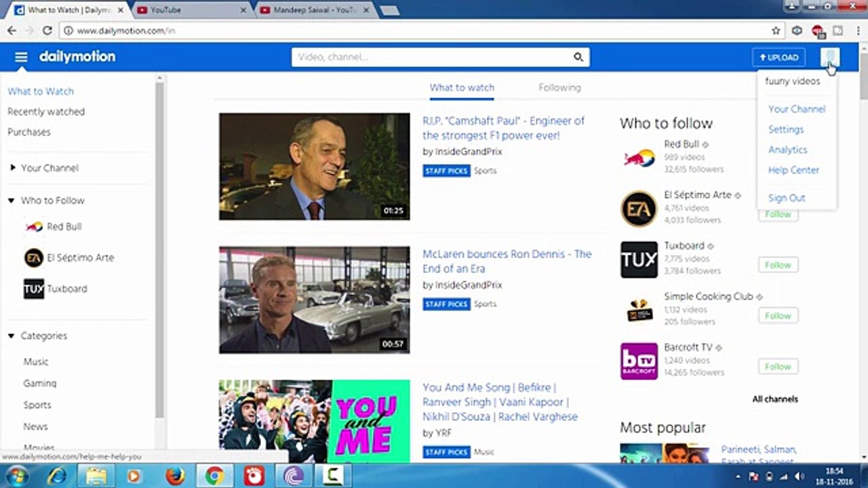Click the Tuxboard icon in sidebar
This screenshot has height=488, width=868.
(34, 289)
